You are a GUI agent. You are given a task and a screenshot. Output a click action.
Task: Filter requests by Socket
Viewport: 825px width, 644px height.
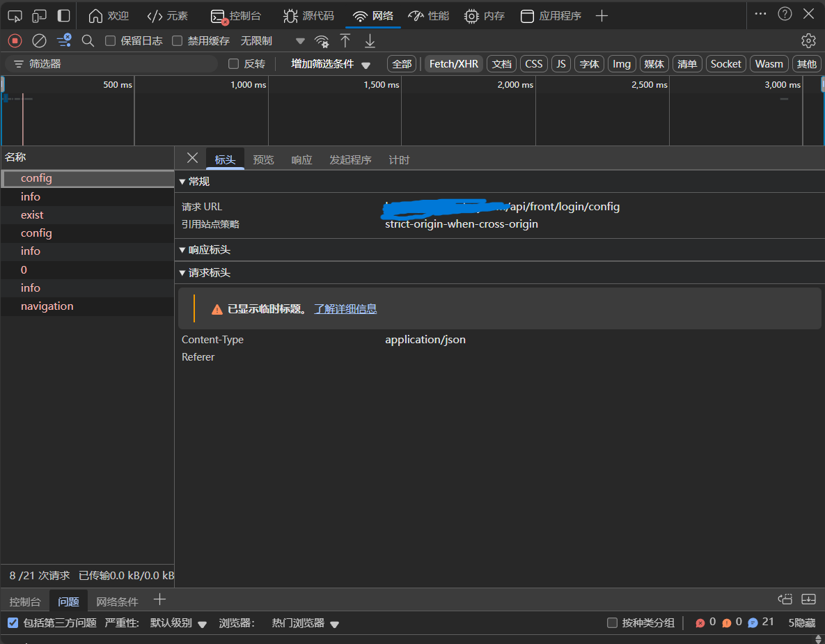[x=726, y=63]
